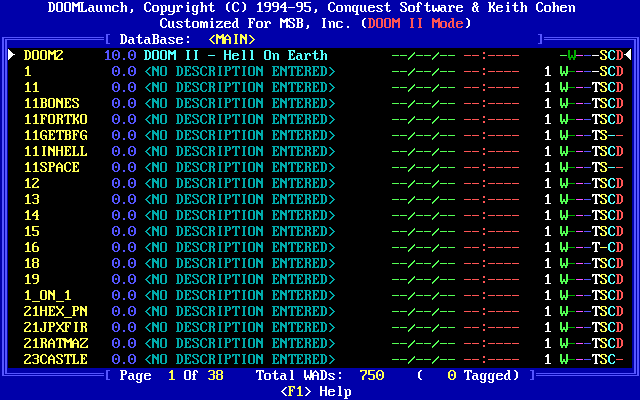Screen dimensions: 640x400
Task: Click the F1 Help prompt
Action: click(316, 391)
